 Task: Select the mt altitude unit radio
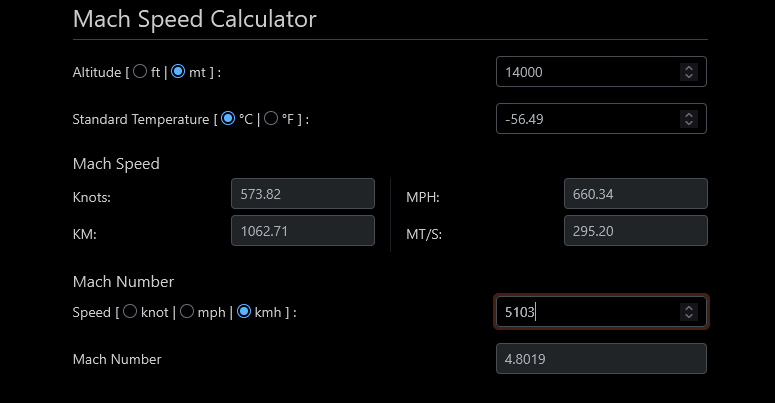click(x=178, y=72)
